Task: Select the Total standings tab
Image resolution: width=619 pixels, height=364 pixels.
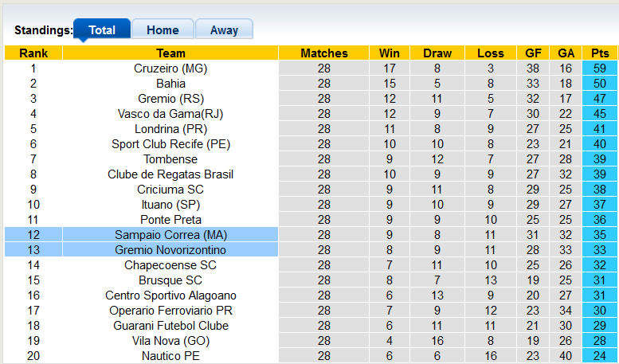Action: [102, 29]
